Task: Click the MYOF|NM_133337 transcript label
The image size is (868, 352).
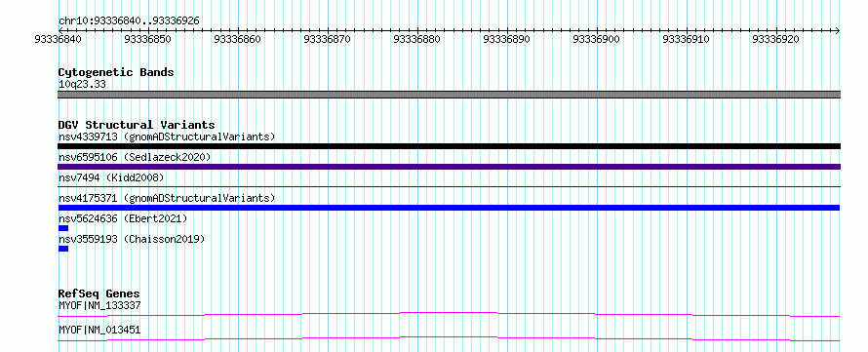Action: click(99, 305)
